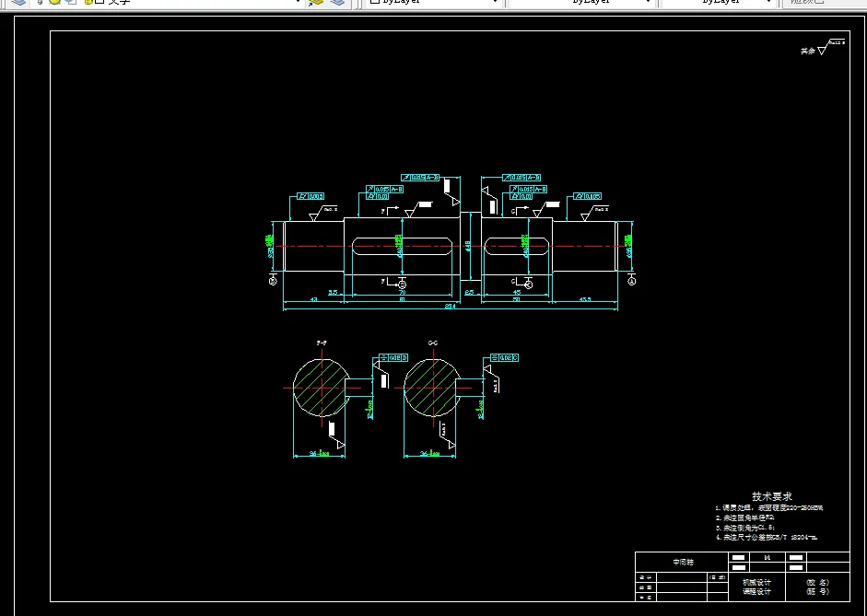Open the color control ByLayer dropdown

[x=434, y=2]
